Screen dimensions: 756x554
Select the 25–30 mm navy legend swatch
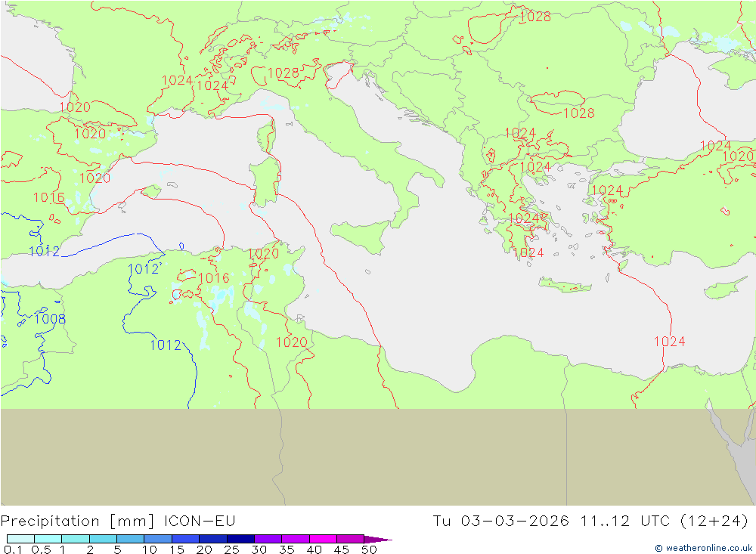pyautogui.click(x=240, y=539)
